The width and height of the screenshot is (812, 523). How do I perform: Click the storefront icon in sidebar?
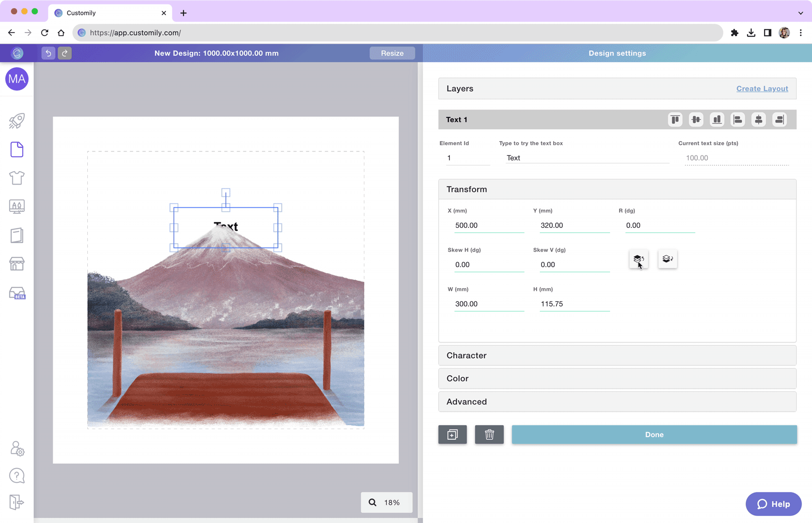pyautogui.click(x=17, y=264)
